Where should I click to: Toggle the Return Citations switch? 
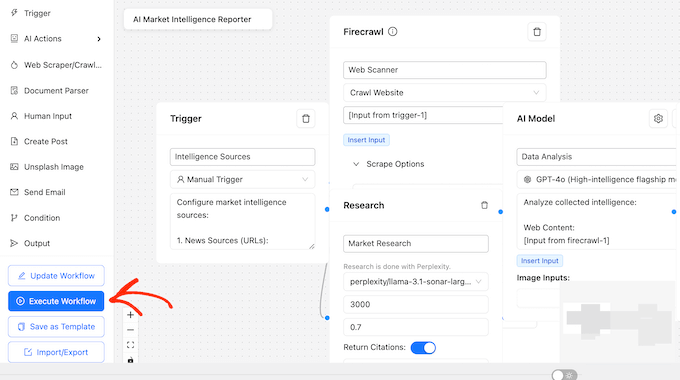(x=423, y=347)
